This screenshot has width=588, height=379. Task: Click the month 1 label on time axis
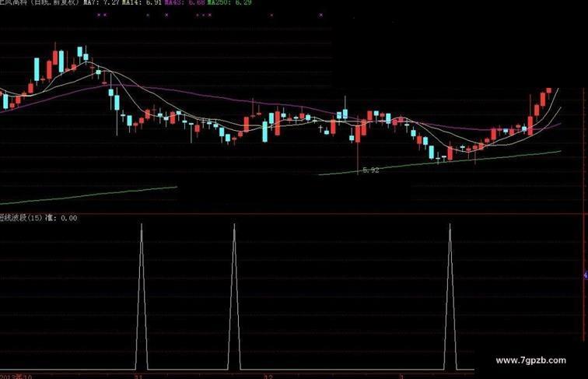pyautogui.click(x=401, y=377)
